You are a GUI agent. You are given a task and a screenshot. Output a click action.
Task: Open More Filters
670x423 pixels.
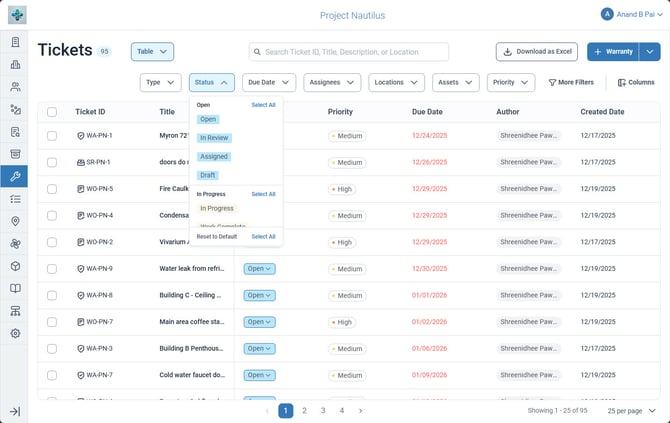(571, 82)
